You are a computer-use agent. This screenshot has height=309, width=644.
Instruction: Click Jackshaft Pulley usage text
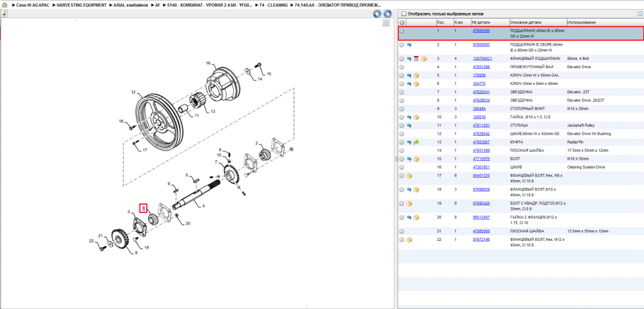pyautogui.click(x=581, y=126)
